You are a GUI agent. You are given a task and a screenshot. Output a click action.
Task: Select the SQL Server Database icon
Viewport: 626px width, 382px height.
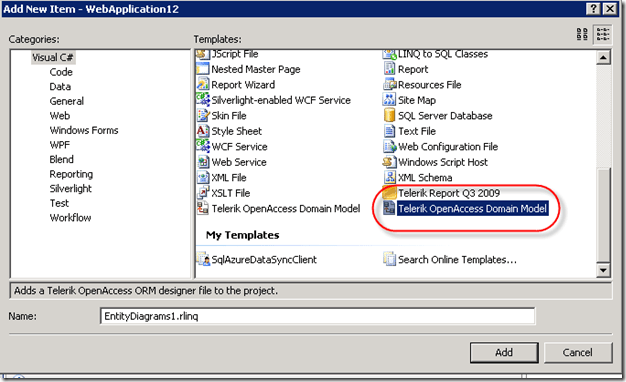(389, 115)
